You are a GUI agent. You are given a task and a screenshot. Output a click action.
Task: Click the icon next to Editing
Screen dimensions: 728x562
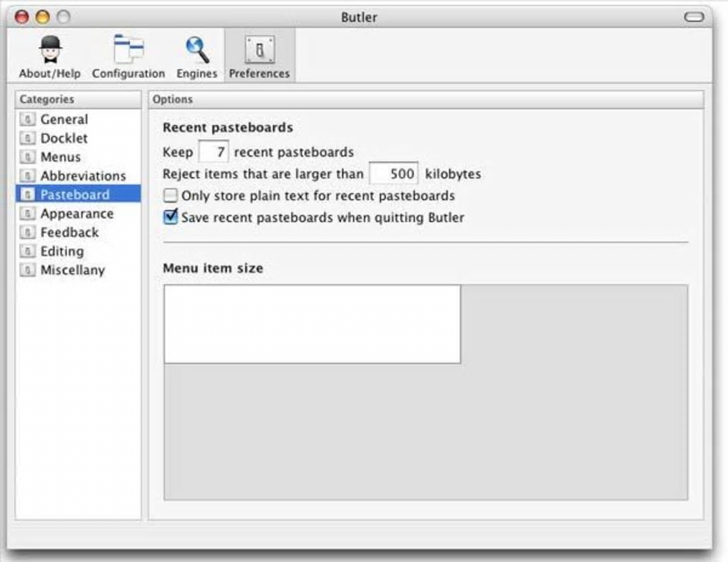click(x=27, y=251)
